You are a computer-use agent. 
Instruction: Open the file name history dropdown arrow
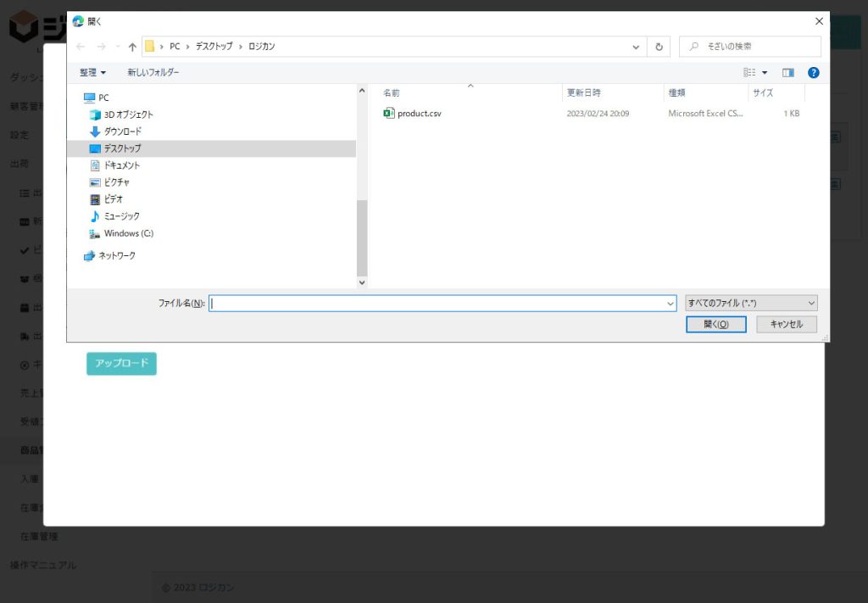coord(670,303)
